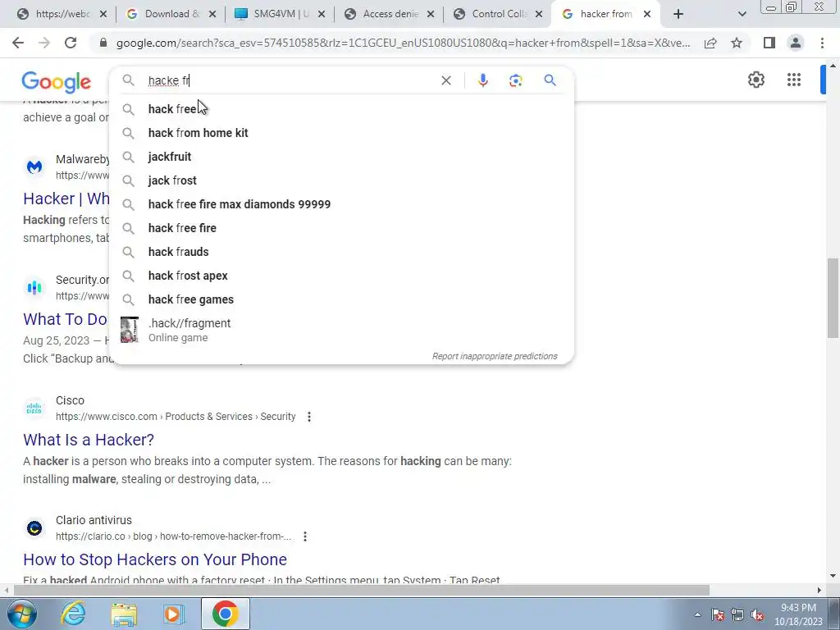
Task: Open 'How to Stop Hackers on Your Phone'
Action: [x=155, y=559]
